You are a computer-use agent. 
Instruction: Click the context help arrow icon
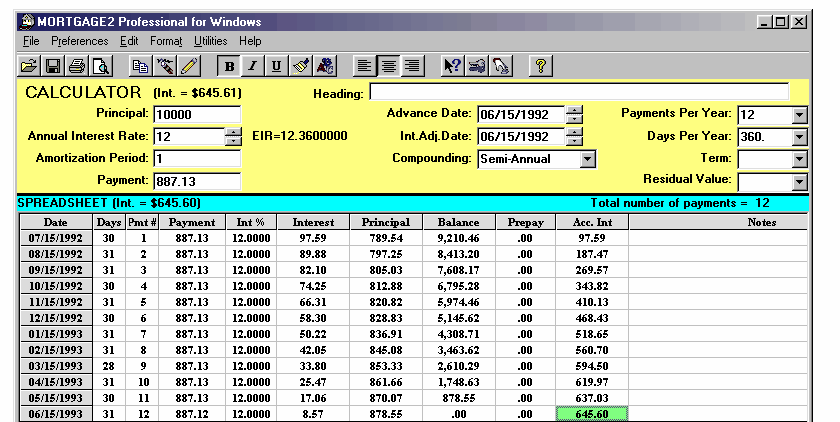click(x=452, y=66)
